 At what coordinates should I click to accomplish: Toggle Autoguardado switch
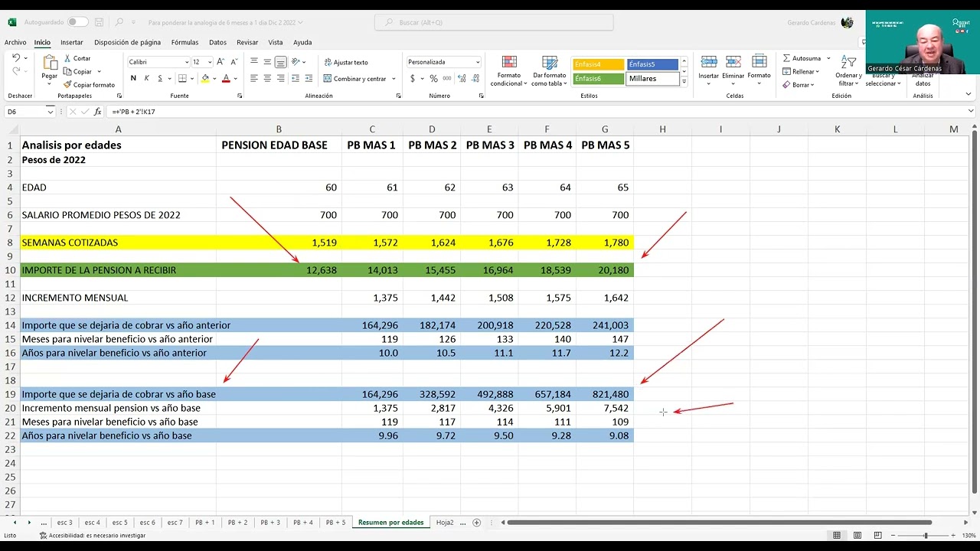77,22
